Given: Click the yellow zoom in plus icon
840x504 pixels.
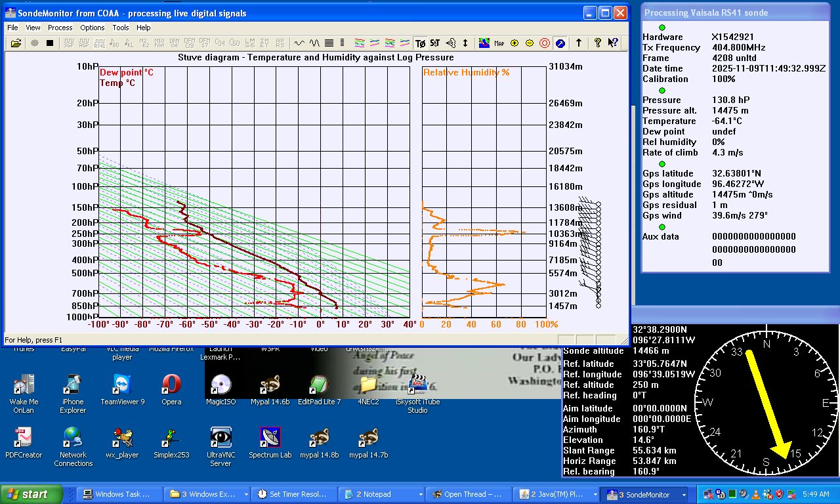Looking at the screenshot, I should pyautogui.click(x=514, y=43).
